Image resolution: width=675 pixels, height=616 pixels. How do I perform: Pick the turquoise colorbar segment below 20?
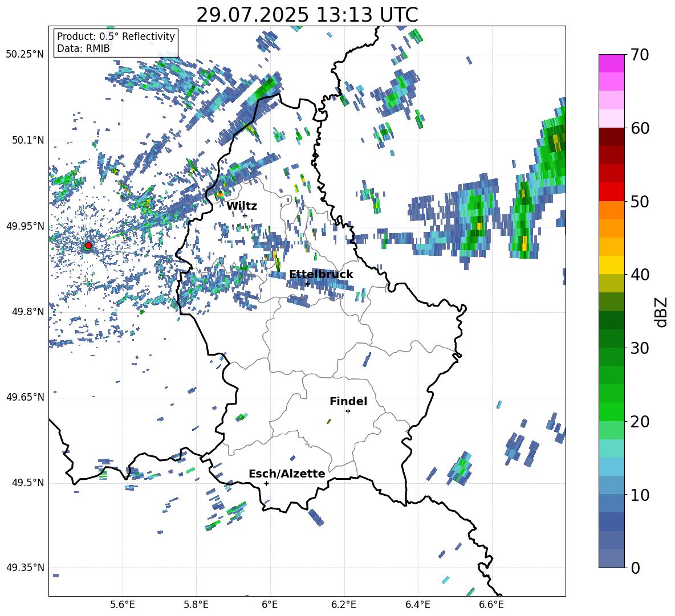(611, 448)
